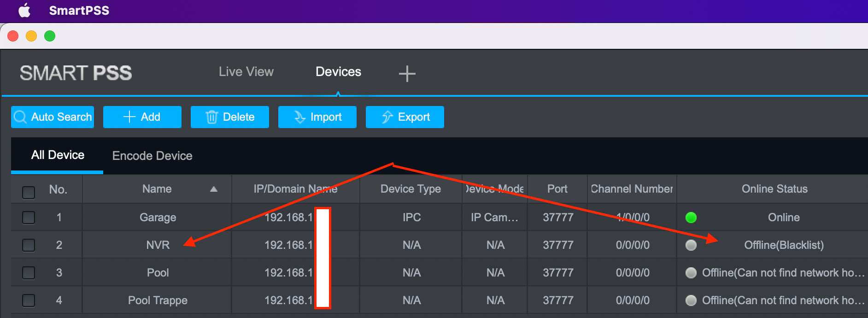Click the Import button
Viewport: 868px width, 318px height.
point(317,117)
